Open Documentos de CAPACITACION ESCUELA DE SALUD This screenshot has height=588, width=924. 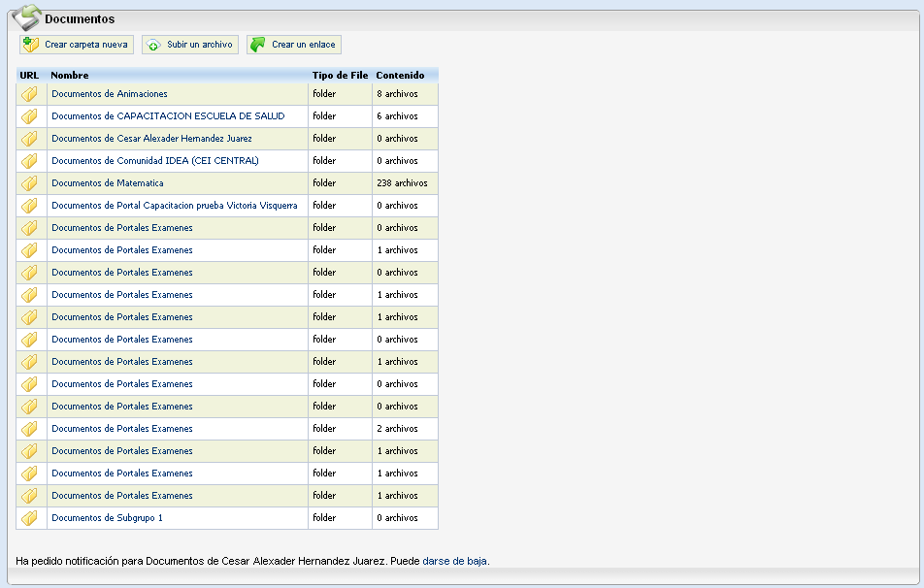click(168, 116)
